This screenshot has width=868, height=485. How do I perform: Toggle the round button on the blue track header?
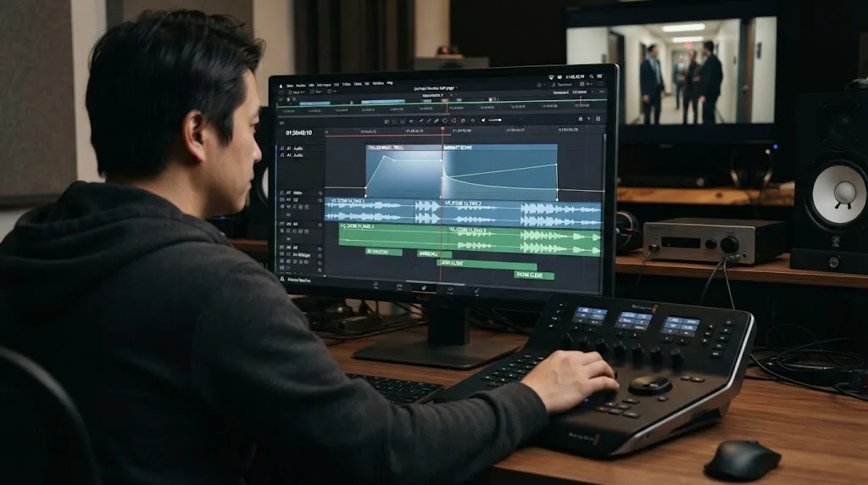pos(320,200)
